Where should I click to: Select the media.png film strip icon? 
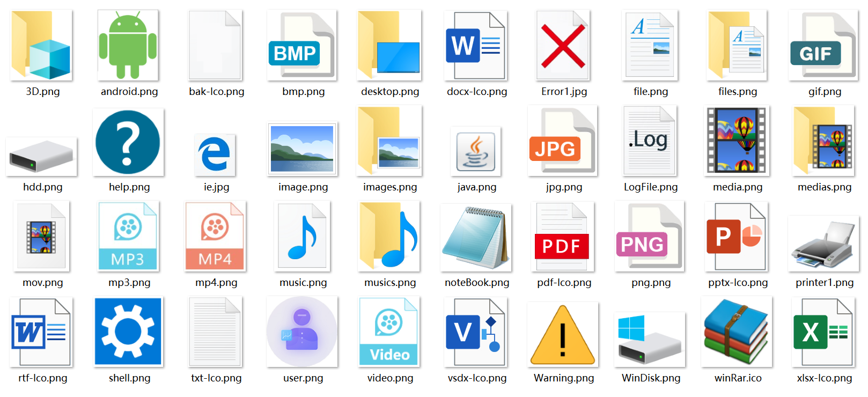pyautogui.click(x=737, y=141)
